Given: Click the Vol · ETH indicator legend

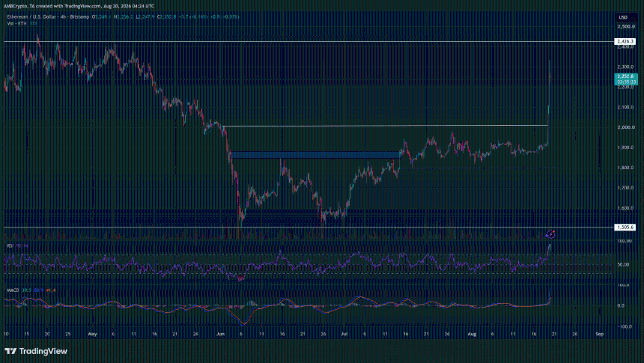Looking at the screenshot, I should (16, 23).
